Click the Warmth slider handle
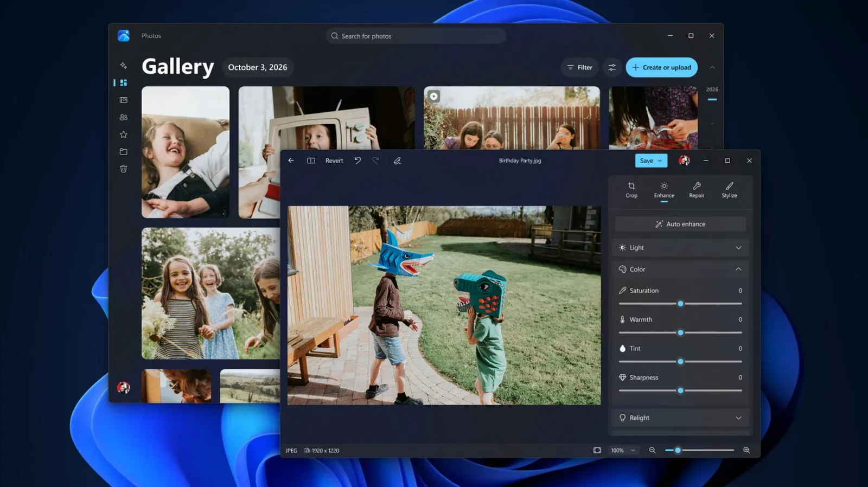The height and width of the screenshot is (487, 868). coord(680,332)
